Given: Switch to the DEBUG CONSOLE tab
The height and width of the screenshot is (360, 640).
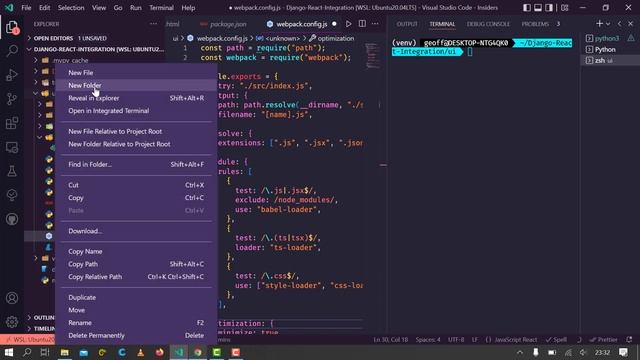Looking at the screenshot, I should [x=488, y=24].
